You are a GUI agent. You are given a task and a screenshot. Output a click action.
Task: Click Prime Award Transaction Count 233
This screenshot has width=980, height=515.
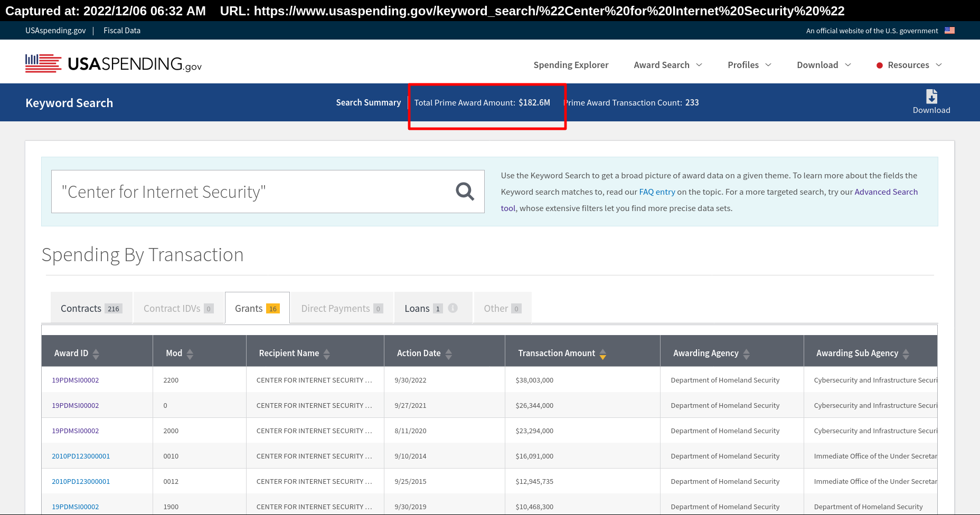(x=631, y=102)
